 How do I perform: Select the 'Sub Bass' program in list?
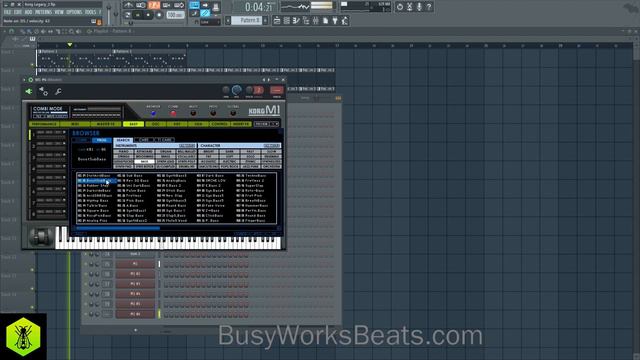point(134,176)
